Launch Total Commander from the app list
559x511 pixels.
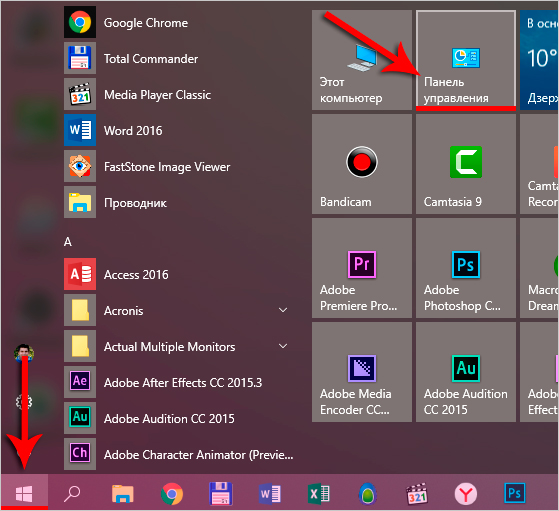click(178, 58)
